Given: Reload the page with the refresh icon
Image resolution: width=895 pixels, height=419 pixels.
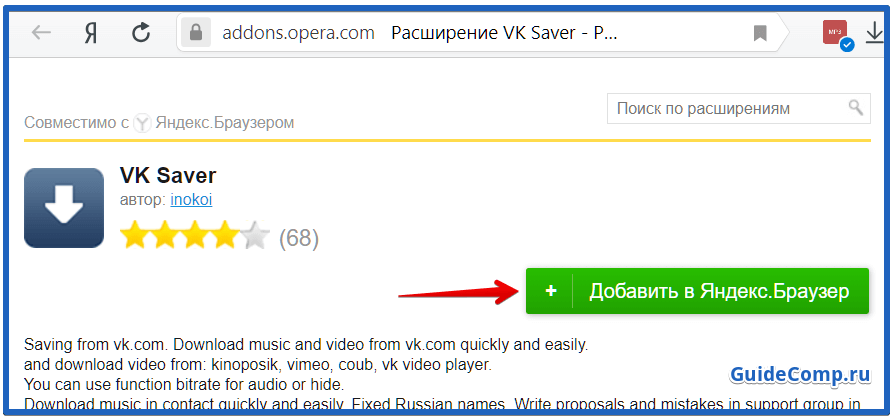Looking at the screenshot, I should (x=141, y=33).
